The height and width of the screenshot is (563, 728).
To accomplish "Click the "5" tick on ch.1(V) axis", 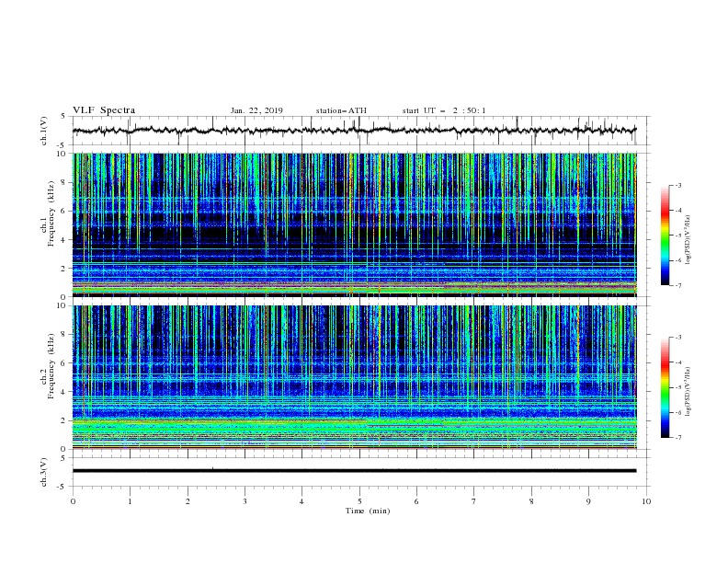I will coord(63,116).
